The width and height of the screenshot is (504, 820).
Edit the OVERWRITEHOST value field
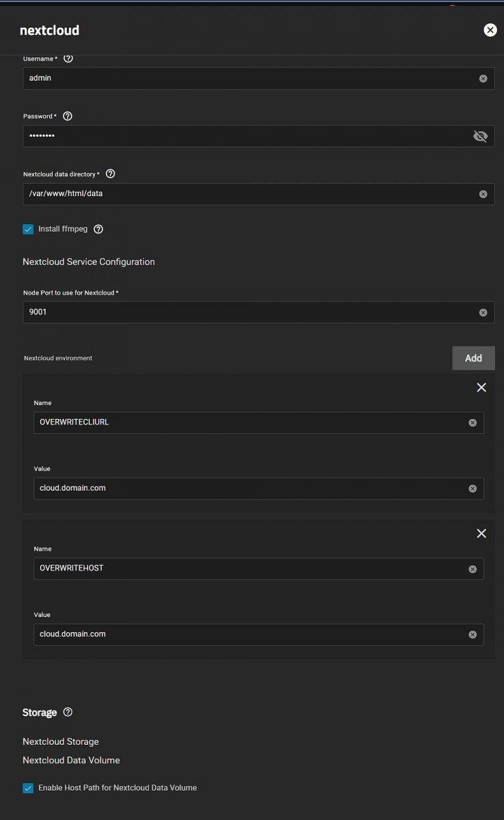[246, 634]
